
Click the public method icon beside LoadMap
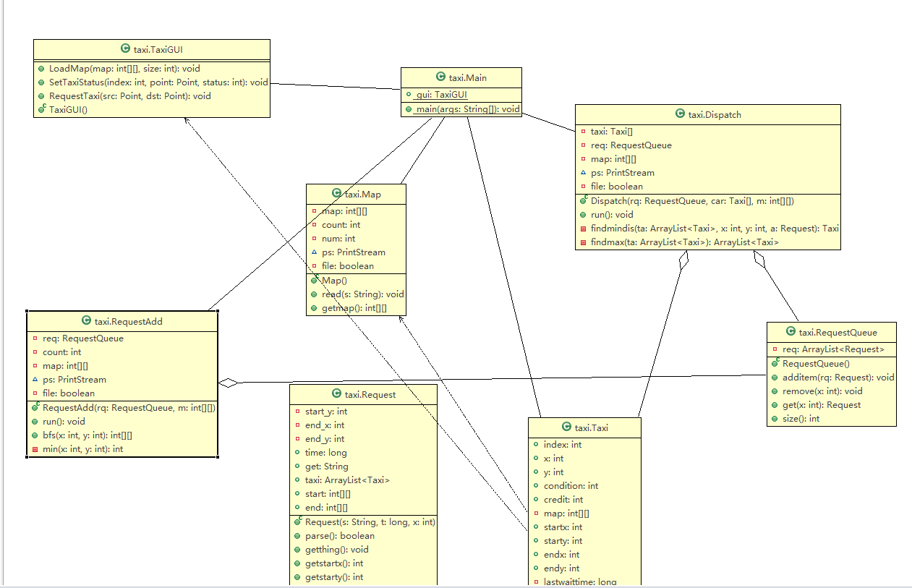(x=41, y=69)
